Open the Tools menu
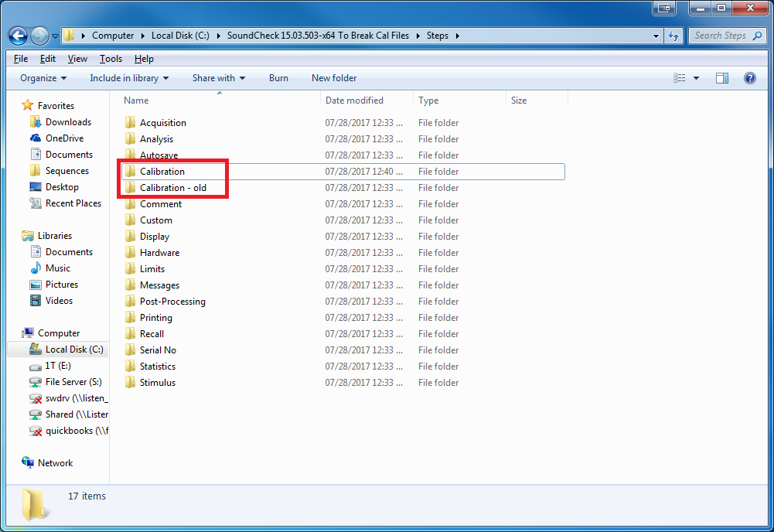774x532 pixels. tap(111, 59)
